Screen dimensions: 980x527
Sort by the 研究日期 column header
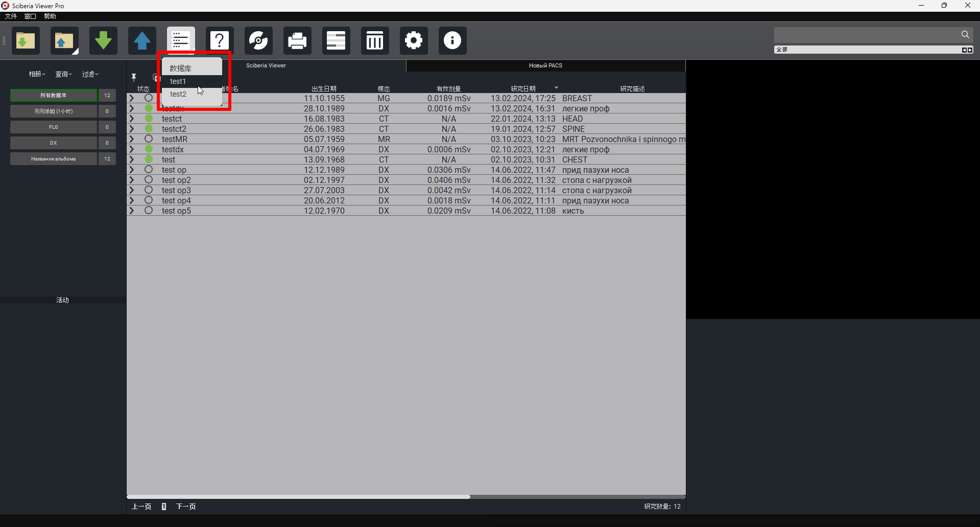pyautogui.click(x=523, y=88)
